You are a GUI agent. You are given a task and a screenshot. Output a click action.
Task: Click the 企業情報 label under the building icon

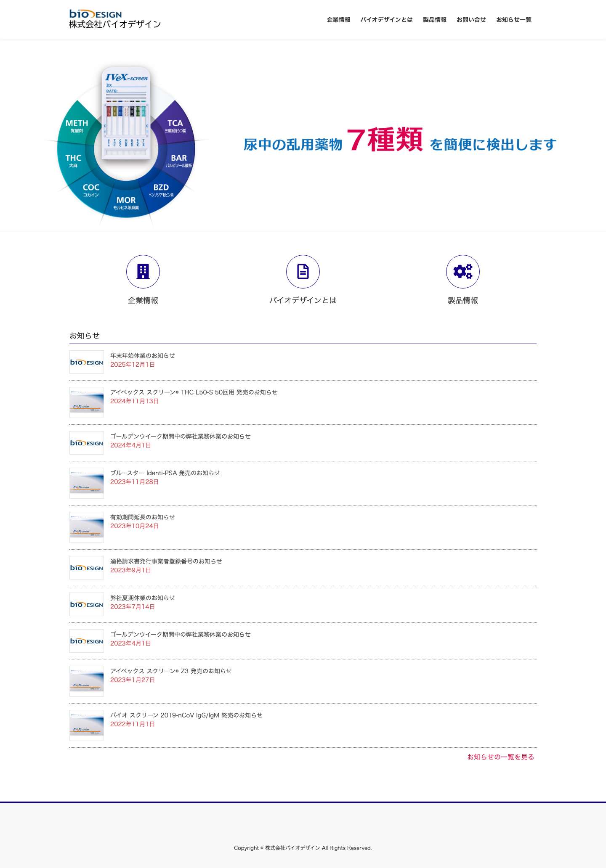[x=143, y=300]
